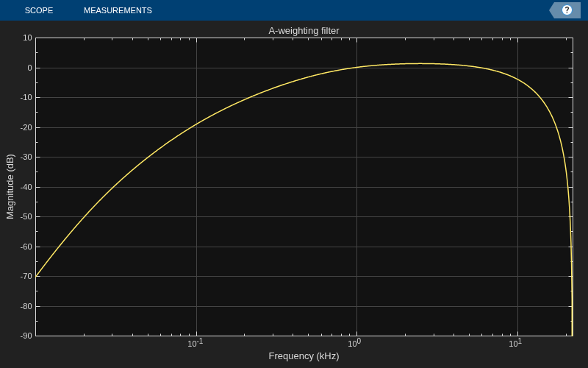
Task: Click the 10⁻¹ frequency tick label
Action: [195, 343]
